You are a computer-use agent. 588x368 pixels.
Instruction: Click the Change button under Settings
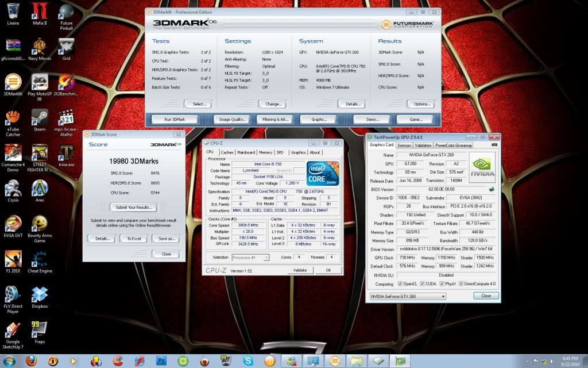[273, 104]
